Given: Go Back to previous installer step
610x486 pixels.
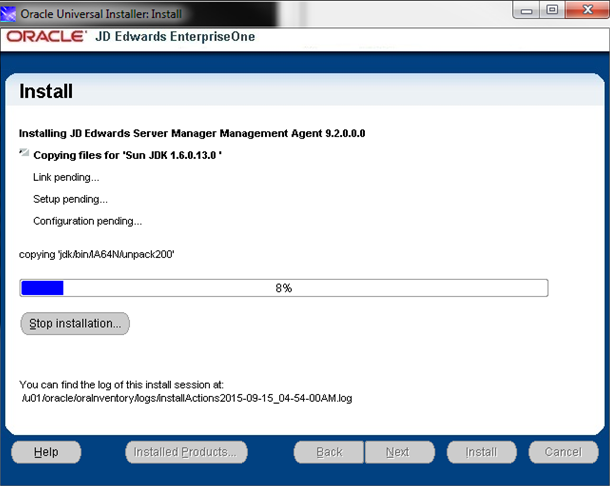Looking at the screenshot, I should point(329,452).
